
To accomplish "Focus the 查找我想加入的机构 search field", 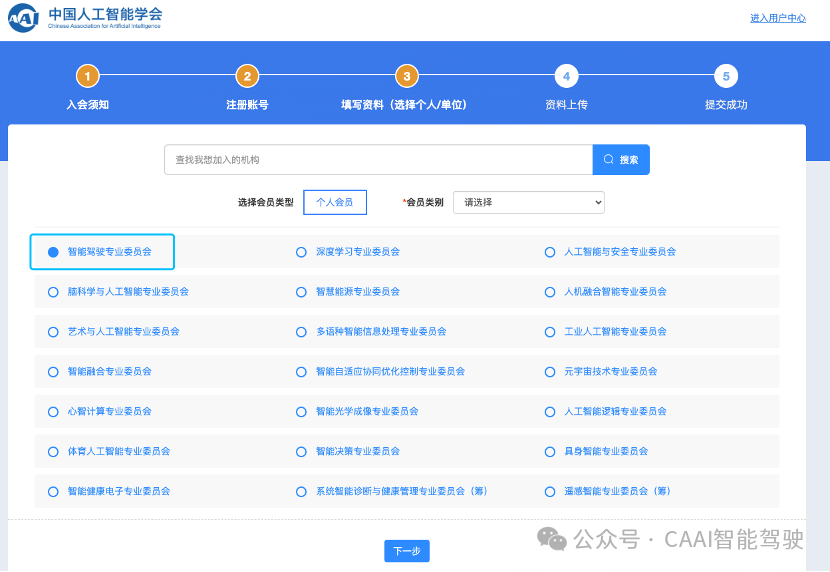I will point(378,159).
